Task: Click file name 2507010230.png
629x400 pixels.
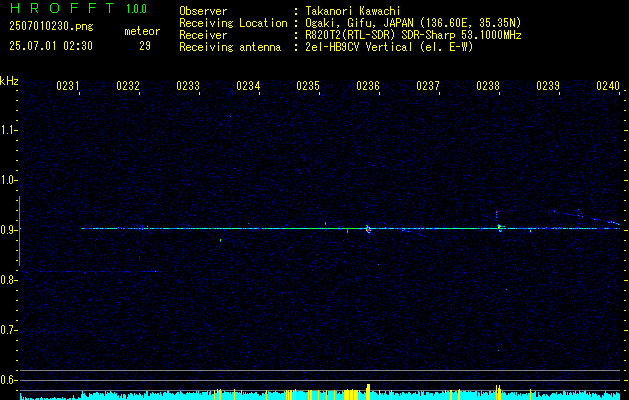Action: coord(51,26)
